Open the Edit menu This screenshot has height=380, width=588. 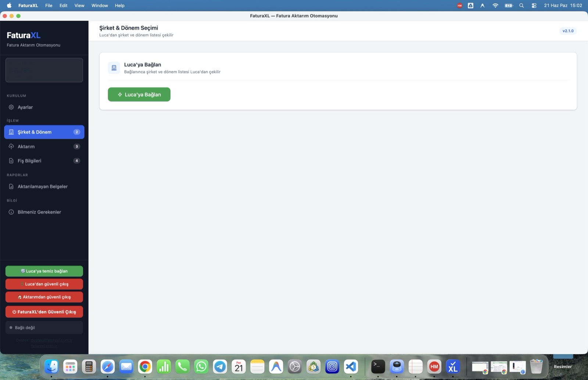tap(64, 6)
